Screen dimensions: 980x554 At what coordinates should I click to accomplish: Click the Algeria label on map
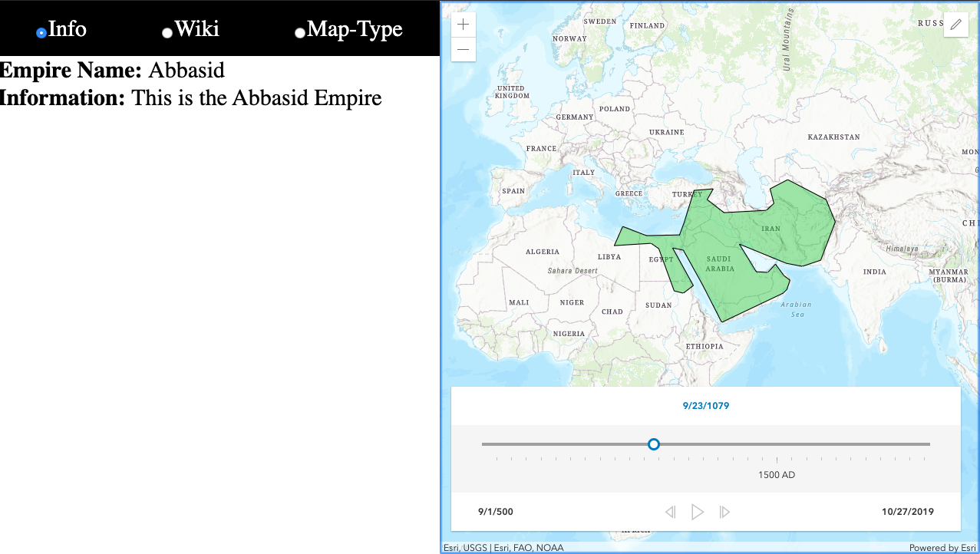tap(543, 252)
